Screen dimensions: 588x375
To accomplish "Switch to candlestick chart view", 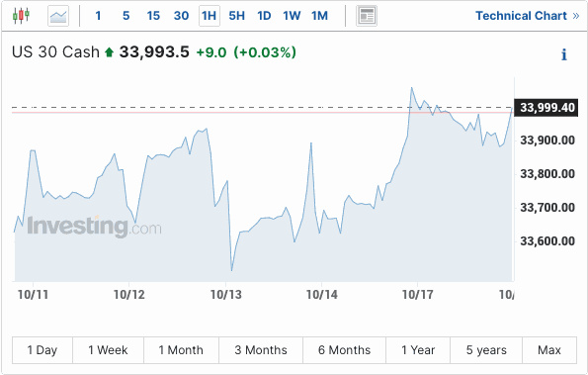I will coord(21,16).
